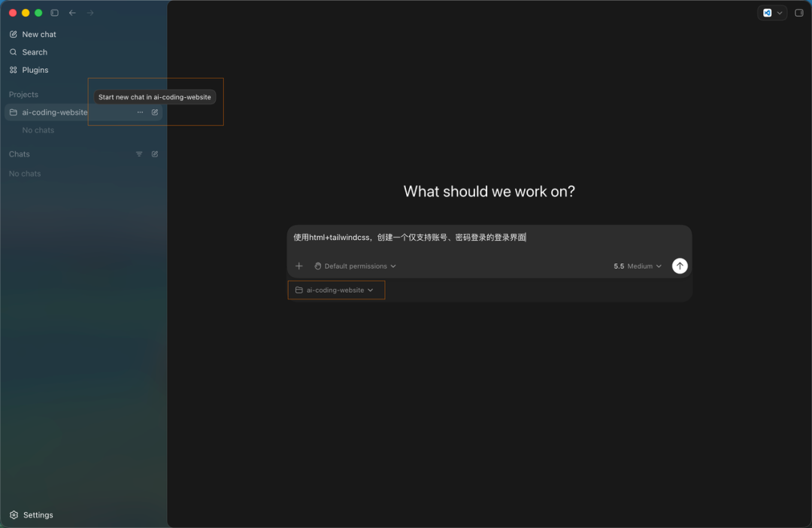Toggle the left sidebar panel icon
The height and width of the screenshot is (528, 812).
pos(54,13)
